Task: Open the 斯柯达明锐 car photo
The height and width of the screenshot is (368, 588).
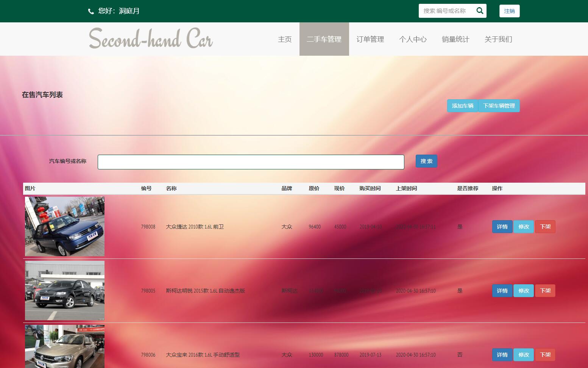Action: coord(65,290)
